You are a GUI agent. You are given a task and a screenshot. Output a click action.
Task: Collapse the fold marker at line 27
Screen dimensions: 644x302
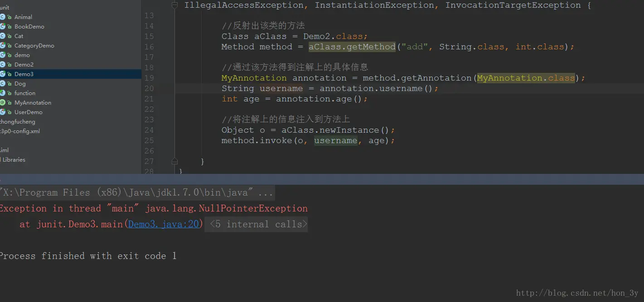(x=174, y=161)
